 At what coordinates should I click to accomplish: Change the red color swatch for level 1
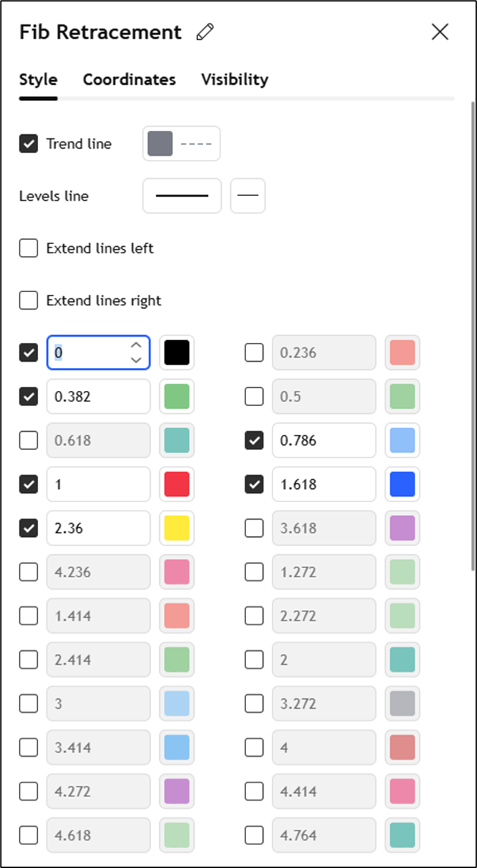[x=177, y=484]
